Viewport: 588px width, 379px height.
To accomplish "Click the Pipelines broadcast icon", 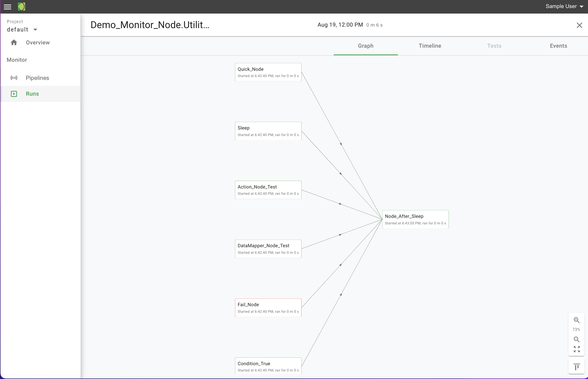I will 14,78.
